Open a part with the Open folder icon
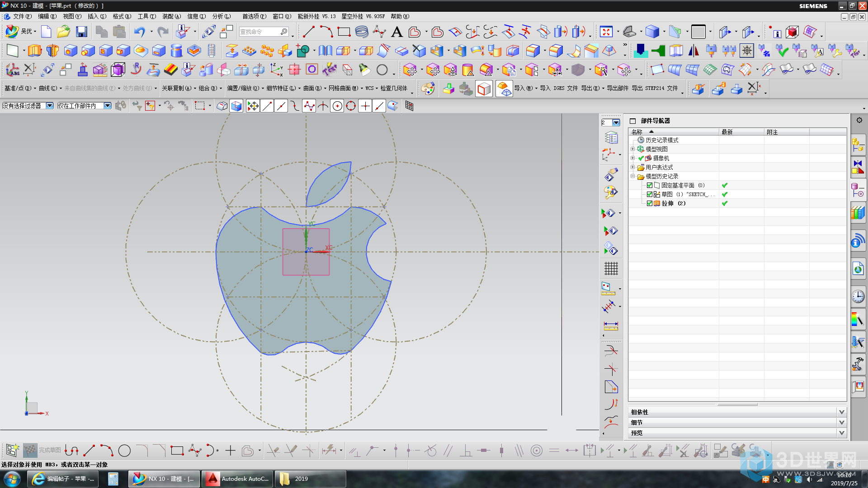The image size is (868, 488). [x=63, y=32]
